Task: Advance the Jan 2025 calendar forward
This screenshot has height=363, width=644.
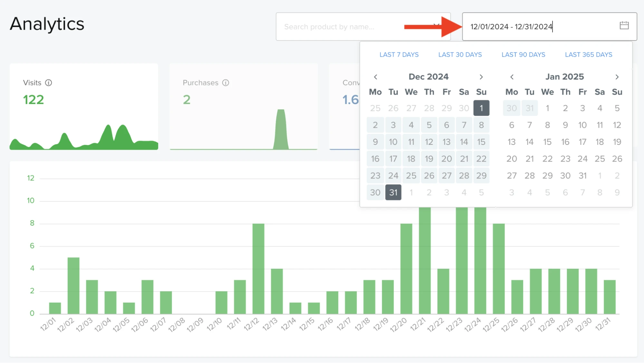Action: [617, 77]
